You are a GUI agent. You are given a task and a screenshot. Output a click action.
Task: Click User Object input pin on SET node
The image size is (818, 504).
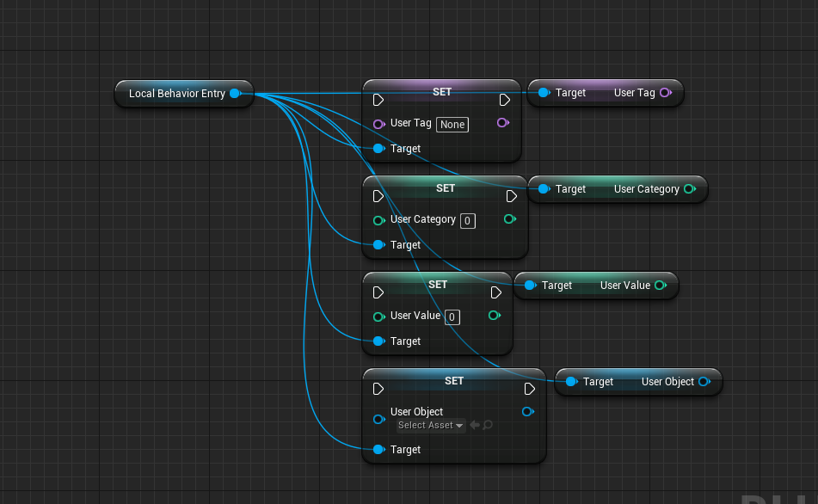[x=378, y=420]
